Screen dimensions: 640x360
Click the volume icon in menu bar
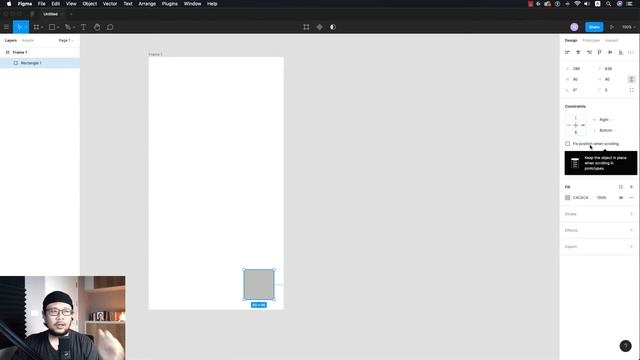pos(587,4)
